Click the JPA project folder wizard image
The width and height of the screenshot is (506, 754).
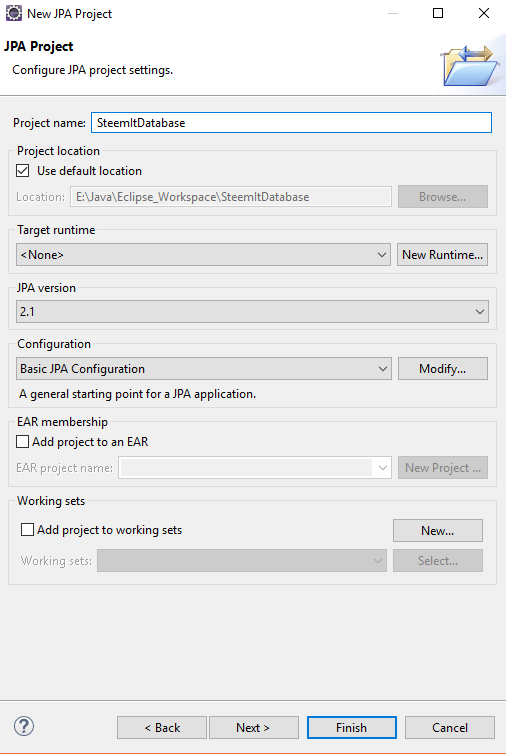point(471,65)
